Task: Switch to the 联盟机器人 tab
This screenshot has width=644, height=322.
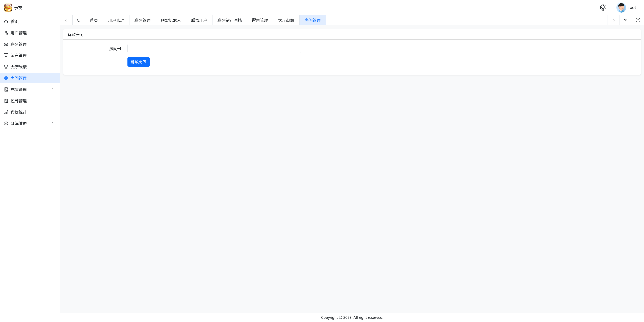Action: point(171,20)
